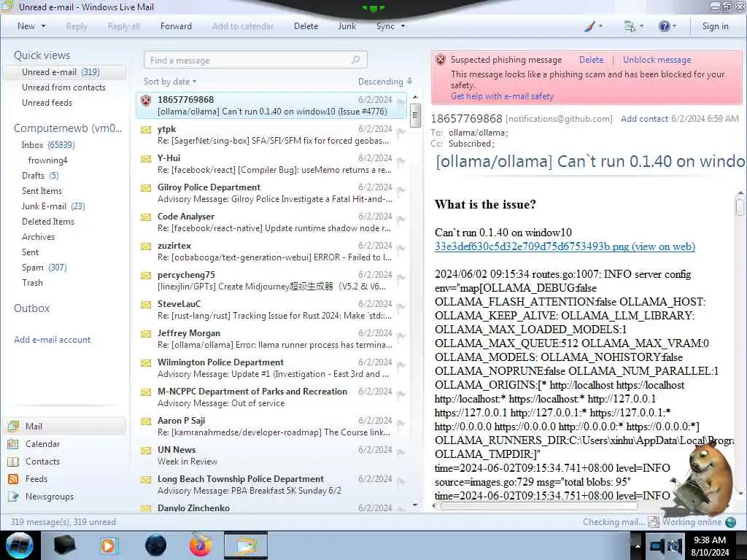Viewport: 747px width, 560px height.
Task: Click the envelope icon beside UN News
Action: 146,450
